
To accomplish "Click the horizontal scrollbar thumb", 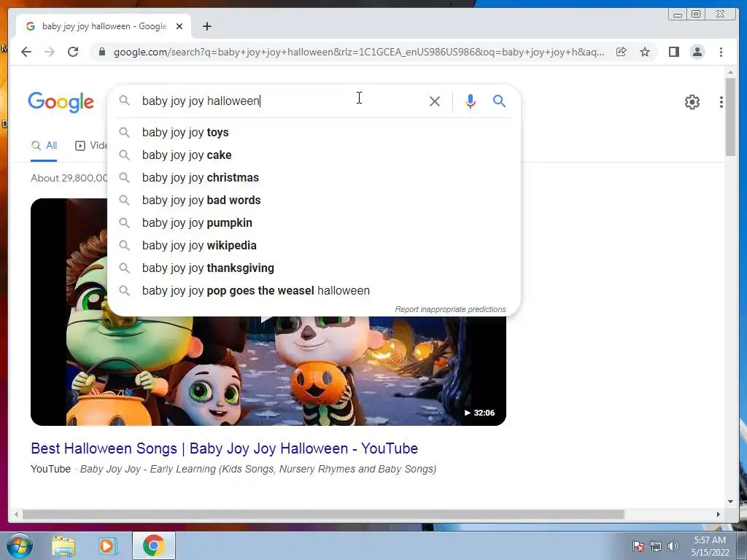I will (323, 514).
